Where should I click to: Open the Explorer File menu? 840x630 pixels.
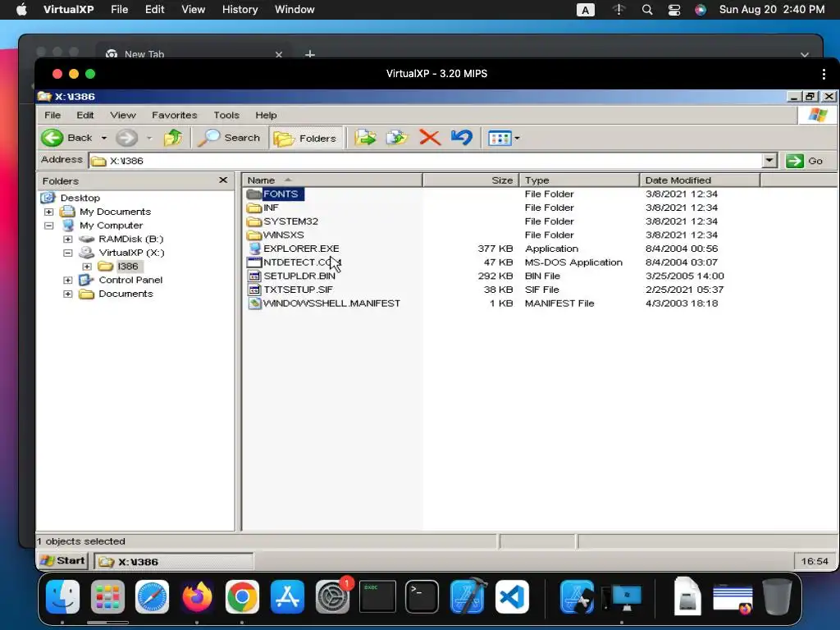pyautogui.click(x=52, y=115)
